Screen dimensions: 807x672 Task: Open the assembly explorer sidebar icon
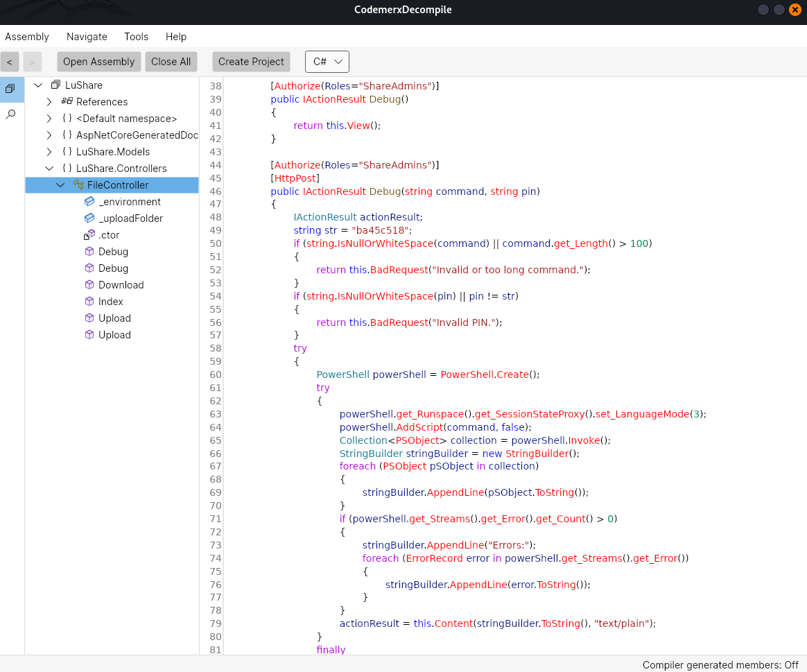coord(10,89)
